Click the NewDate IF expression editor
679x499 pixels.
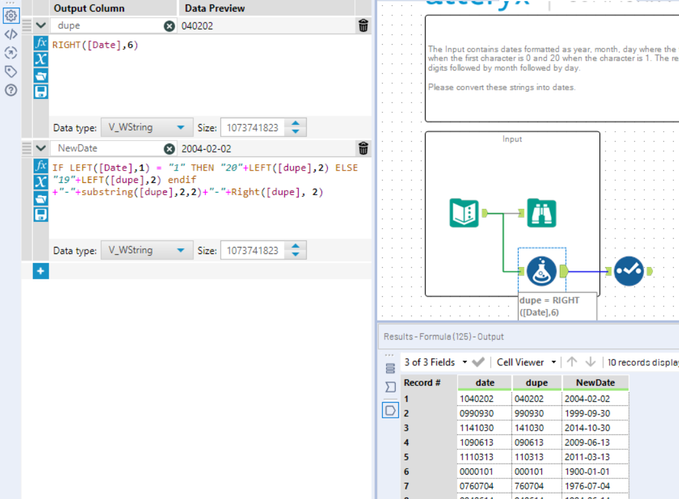point(210,198)
